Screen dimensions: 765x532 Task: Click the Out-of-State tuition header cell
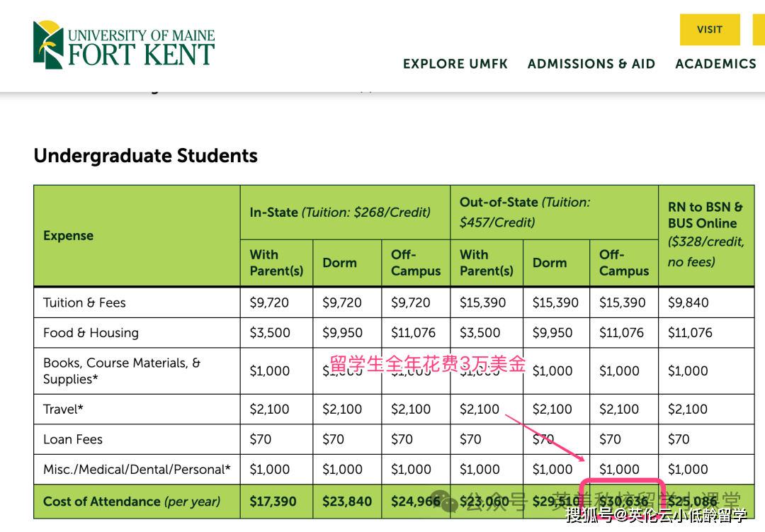click(525, 212)
